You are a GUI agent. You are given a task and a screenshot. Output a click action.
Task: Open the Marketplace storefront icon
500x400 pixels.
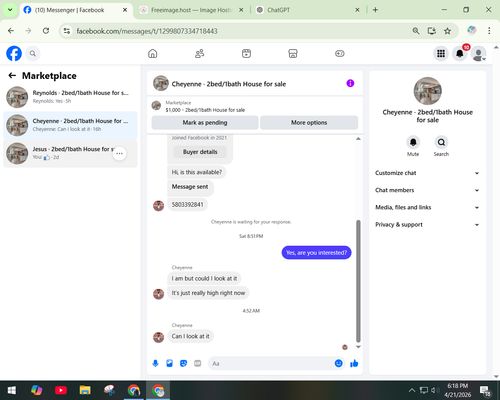pos(293,53)
